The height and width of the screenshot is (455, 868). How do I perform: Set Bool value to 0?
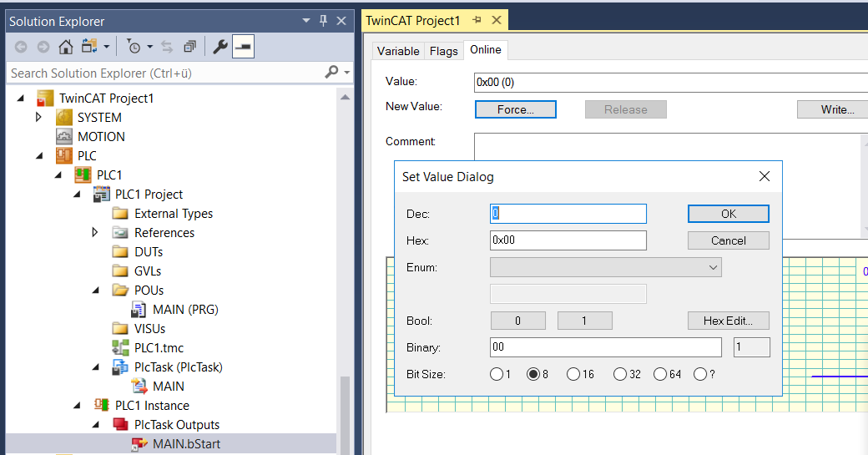(x=518, y=321)
